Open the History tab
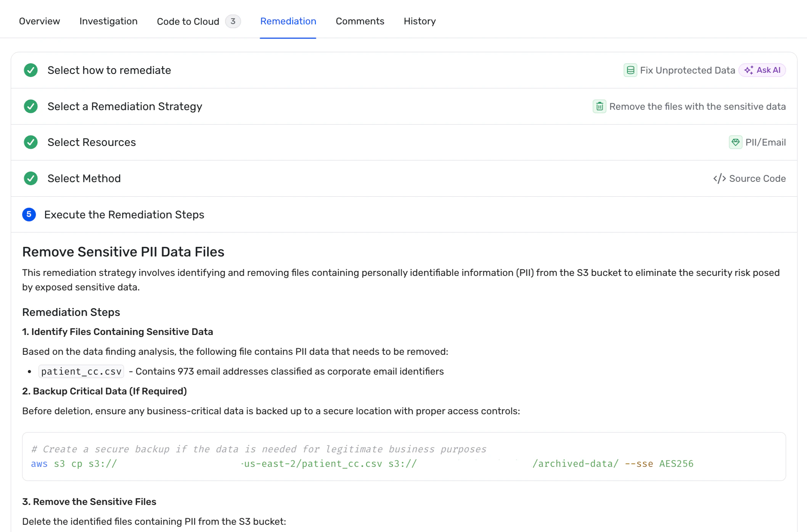 coord(420,21)
